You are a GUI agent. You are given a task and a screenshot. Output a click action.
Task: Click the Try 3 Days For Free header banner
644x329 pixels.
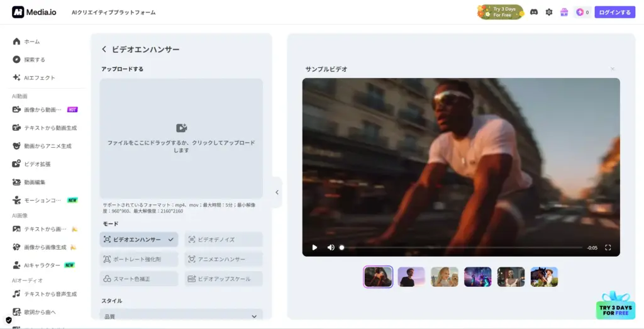(x=501, y=13)
